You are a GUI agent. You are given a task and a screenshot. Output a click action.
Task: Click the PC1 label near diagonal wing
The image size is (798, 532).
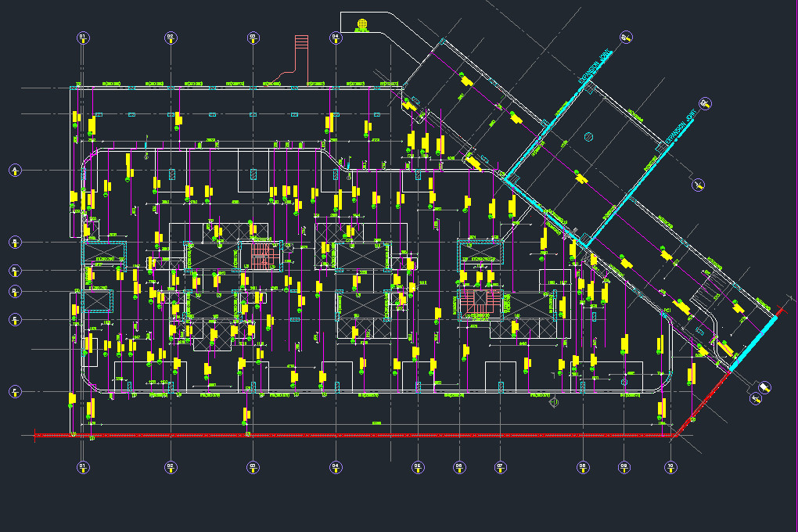tap(667, 310)
